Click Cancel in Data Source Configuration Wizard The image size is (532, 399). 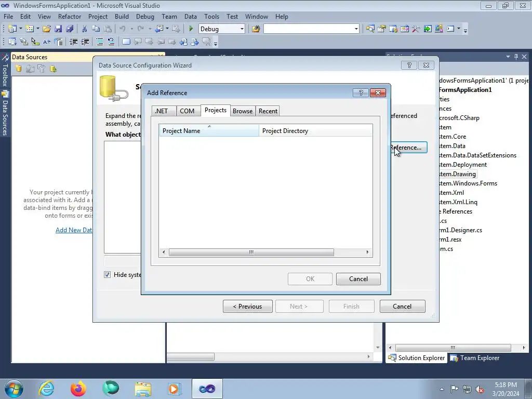tap(402, 306)
